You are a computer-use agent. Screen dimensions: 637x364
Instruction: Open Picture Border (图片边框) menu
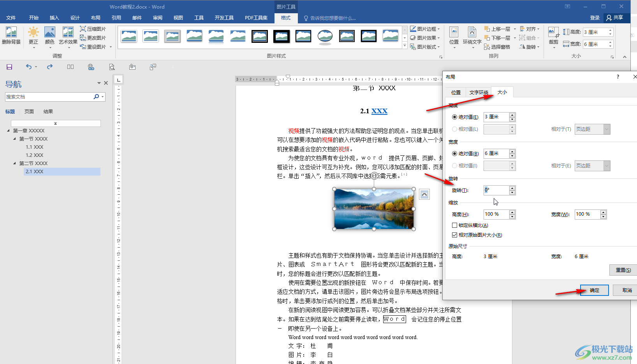(425, 29)
